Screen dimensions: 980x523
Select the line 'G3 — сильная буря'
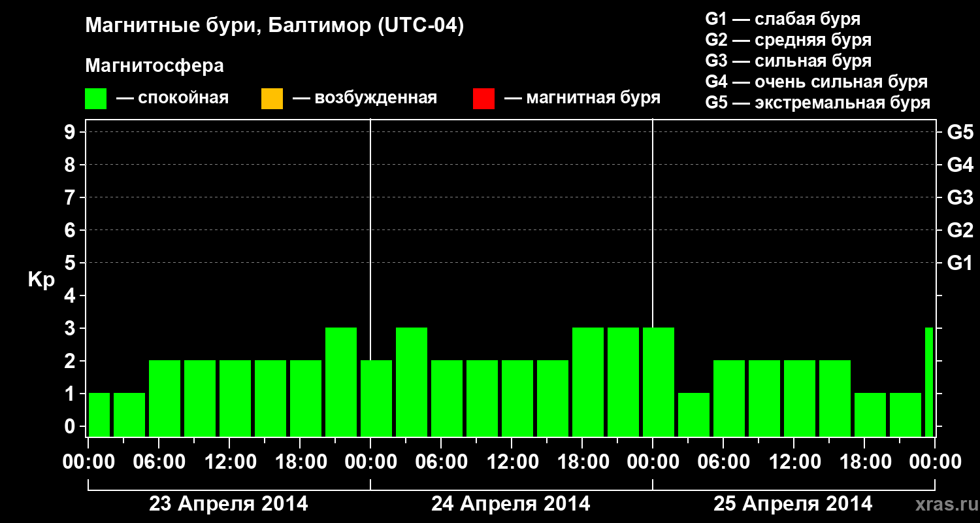point(788,61)
